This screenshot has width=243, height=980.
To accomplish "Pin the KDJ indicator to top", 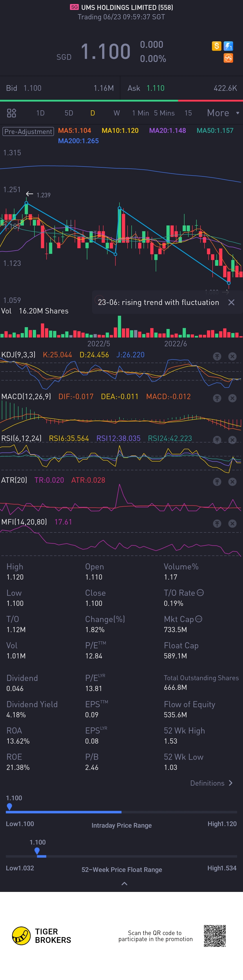I will [x=217, y=356].
